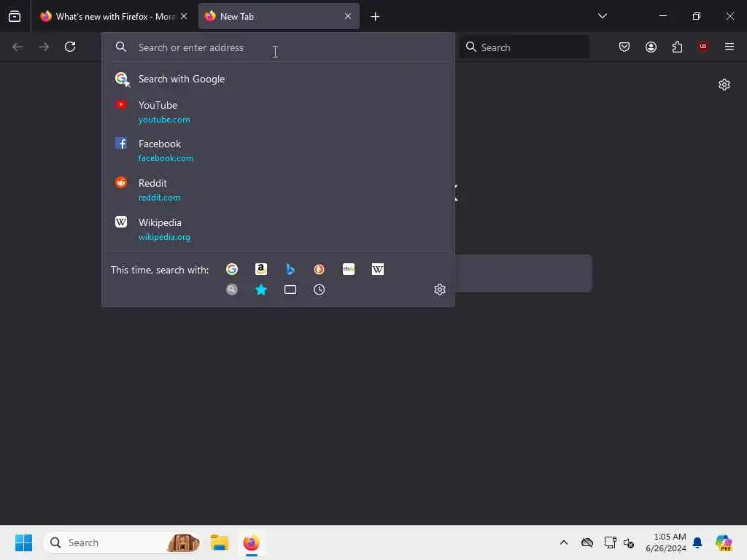Search open tabs icon
The width and height of the screenshot is (747, 560).
tap(290, 289)
